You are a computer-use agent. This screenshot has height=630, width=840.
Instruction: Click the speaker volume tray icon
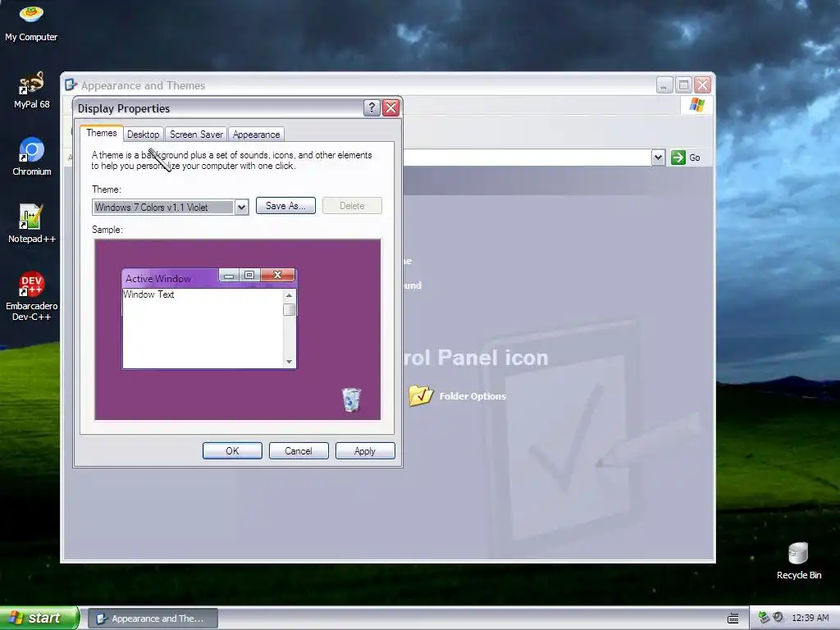click(x=778, y=618)
